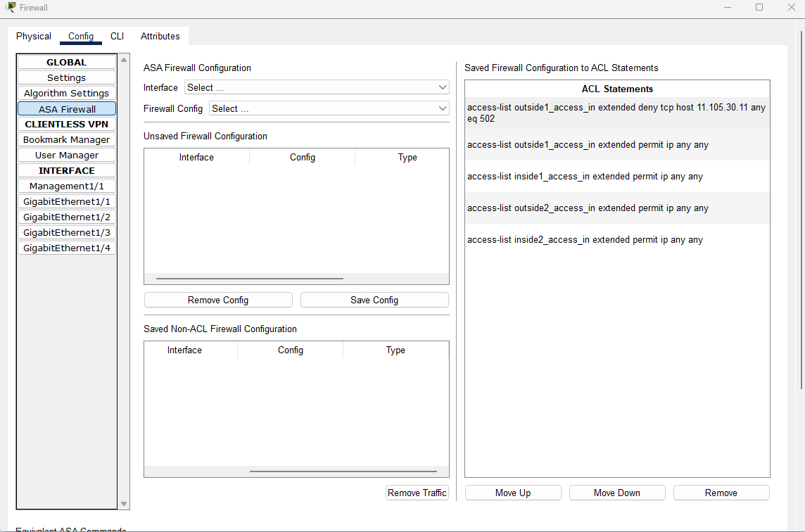The width and height of the screenshot is (805, 532).
Task: Select the Management1/1 interface
Action: [x=66, y=186]
